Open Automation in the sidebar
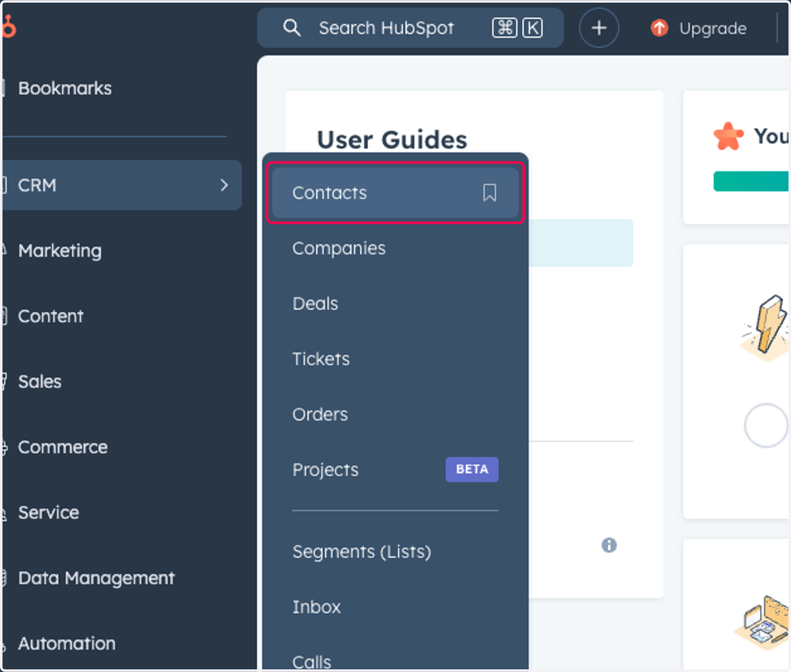This screenshot has height=672, width=791. [67, 644]
